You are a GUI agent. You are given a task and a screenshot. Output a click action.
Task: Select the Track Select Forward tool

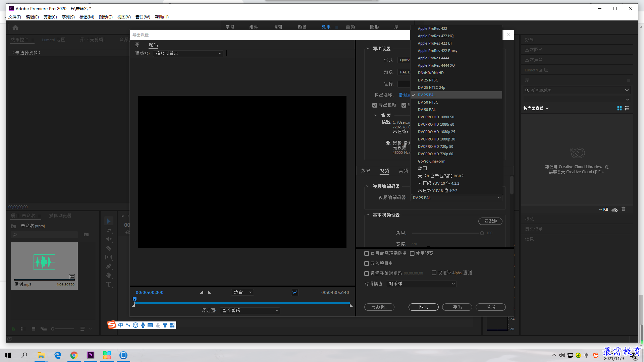tap(109, 230)
